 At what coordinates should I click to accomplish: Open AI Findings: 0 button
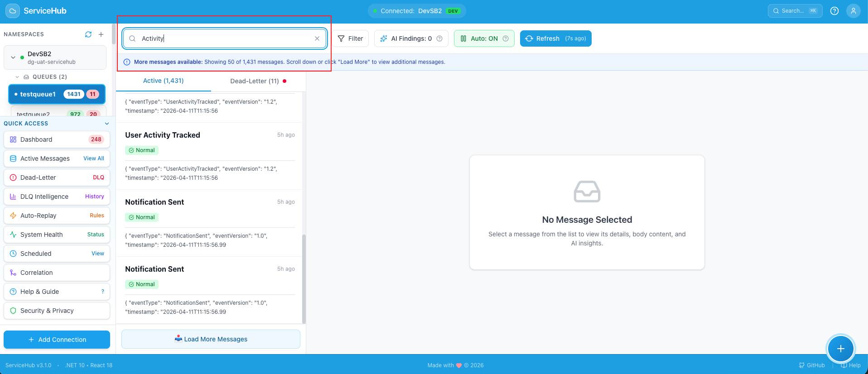coord(411,38)
